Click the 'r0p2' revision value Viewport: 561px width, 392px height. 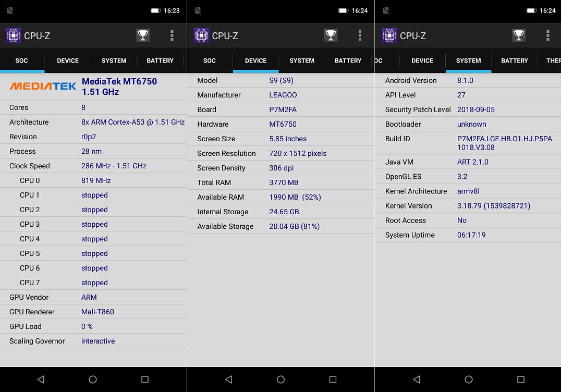[x=88, y=137]
